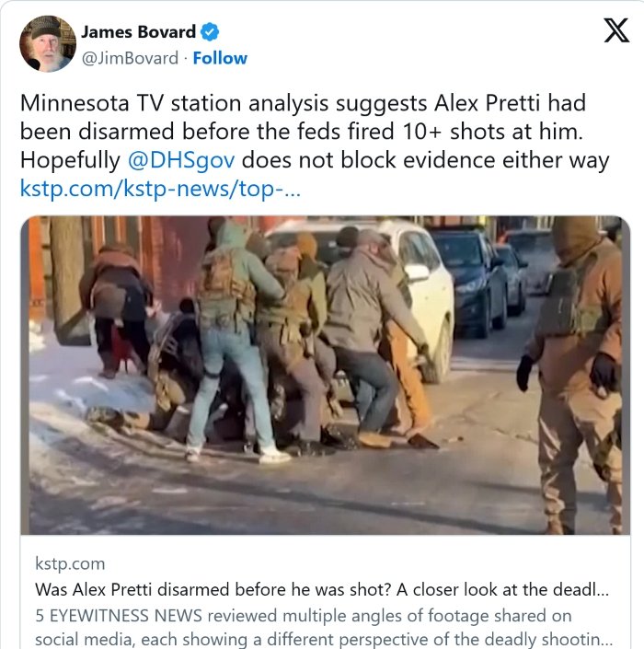Open the @DHSgov mention
This screenshot has width=644, height=649.
pos(181,160)
